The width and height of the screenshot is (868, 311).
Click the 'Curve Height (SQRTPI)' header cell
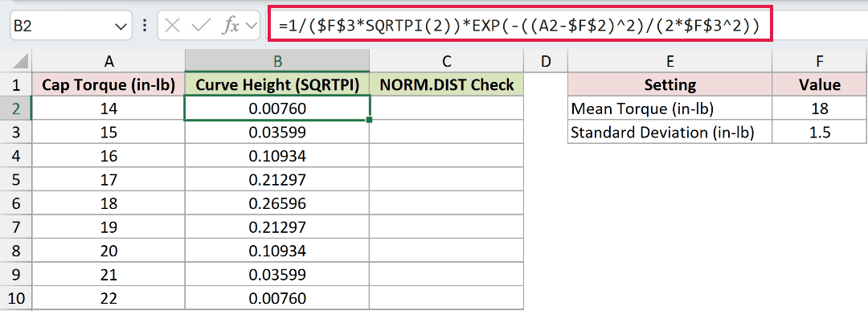(x=277, y=84)
